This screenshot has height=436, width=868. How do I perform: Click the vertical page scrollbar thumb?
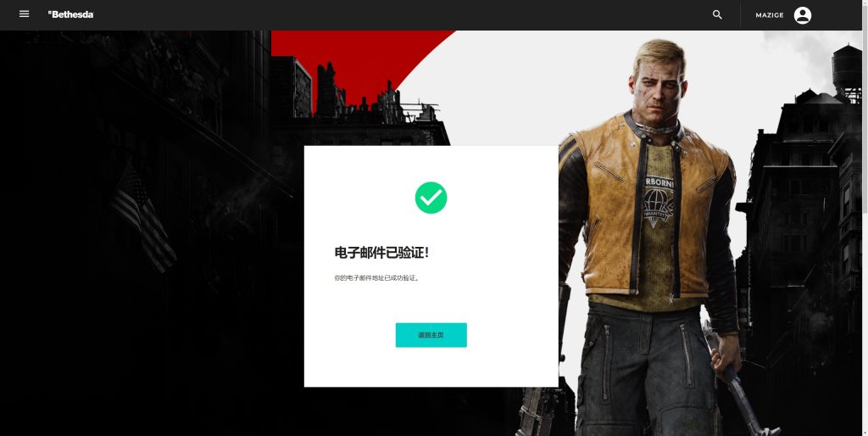865,111
